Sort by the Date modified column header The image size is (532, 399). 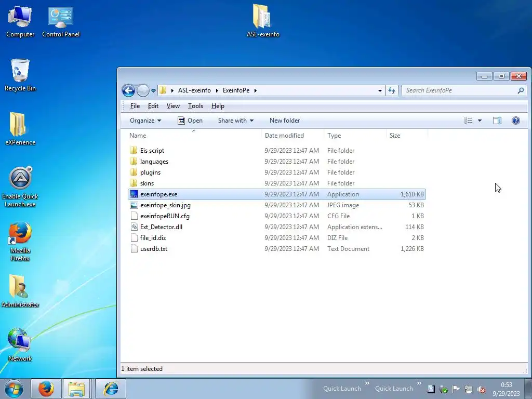(x=293, y=136)
